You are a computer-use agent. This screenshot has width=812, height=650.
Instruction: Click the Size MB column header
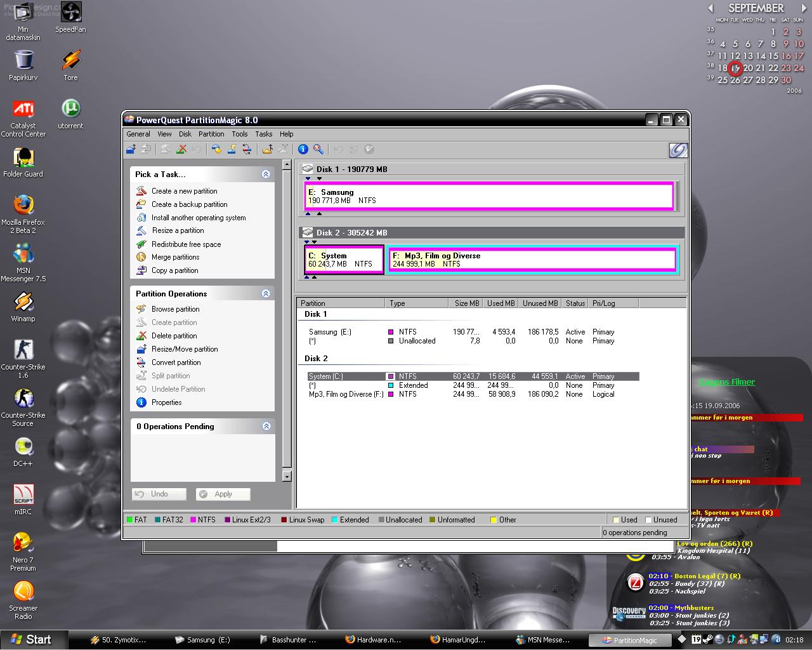(x=466, y=303)
